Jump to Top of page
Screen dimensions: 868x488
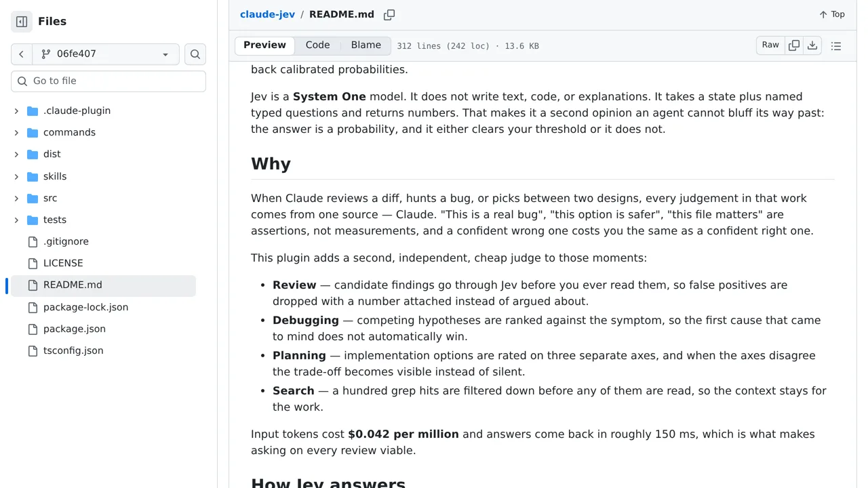(x=832, y=14)
